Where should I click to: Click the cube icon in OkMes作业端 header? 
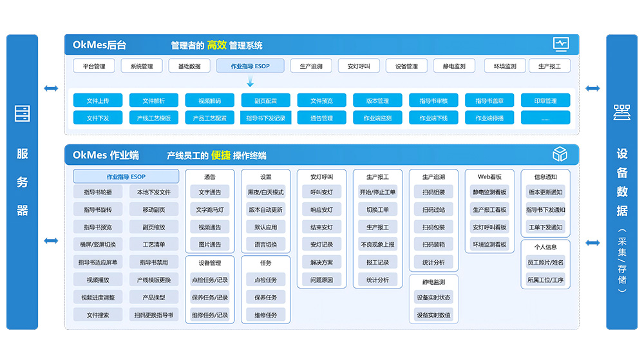pyautogui.click(x=560, y=154)
